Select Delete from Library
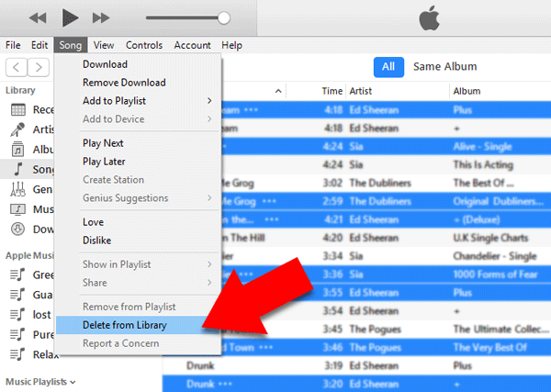551x392 pixels. click(x=138, y=325)
